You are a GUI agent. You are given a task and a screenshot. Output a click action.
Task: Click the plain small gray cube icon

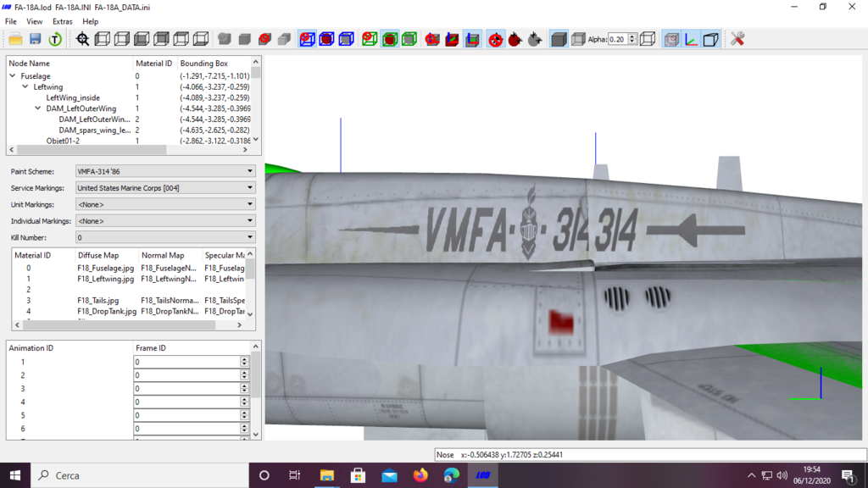[245, 39]
